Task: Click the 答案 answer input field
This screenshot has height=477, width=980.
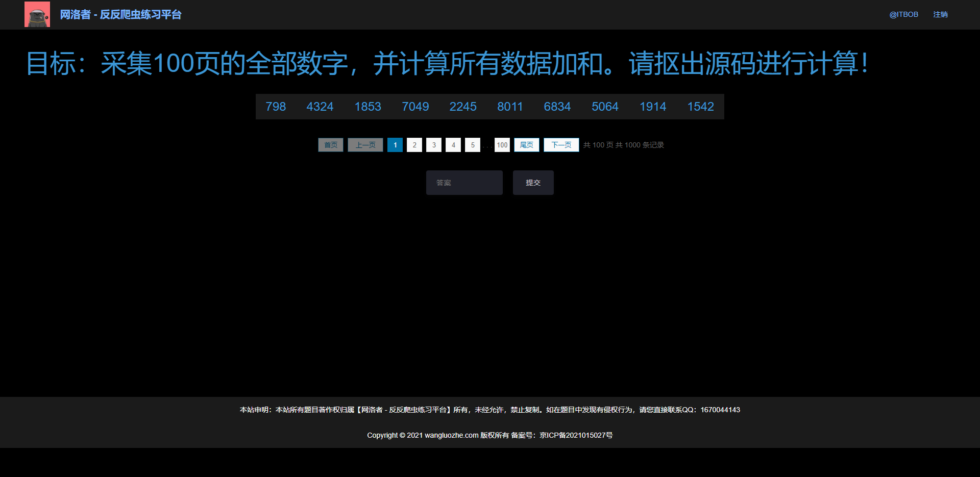Action: [464, 182]
